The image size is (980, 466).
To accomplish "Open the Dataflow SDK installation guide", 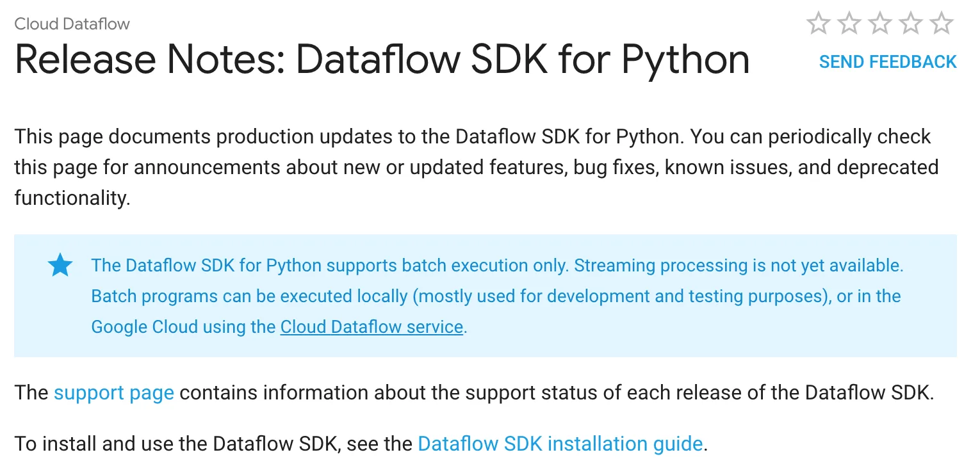I will 560,444.
